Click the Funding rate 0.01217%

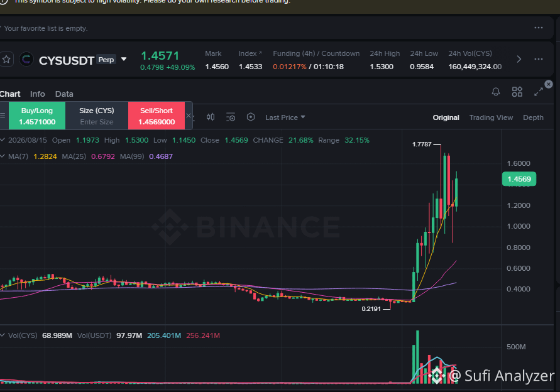pos(290,67)
